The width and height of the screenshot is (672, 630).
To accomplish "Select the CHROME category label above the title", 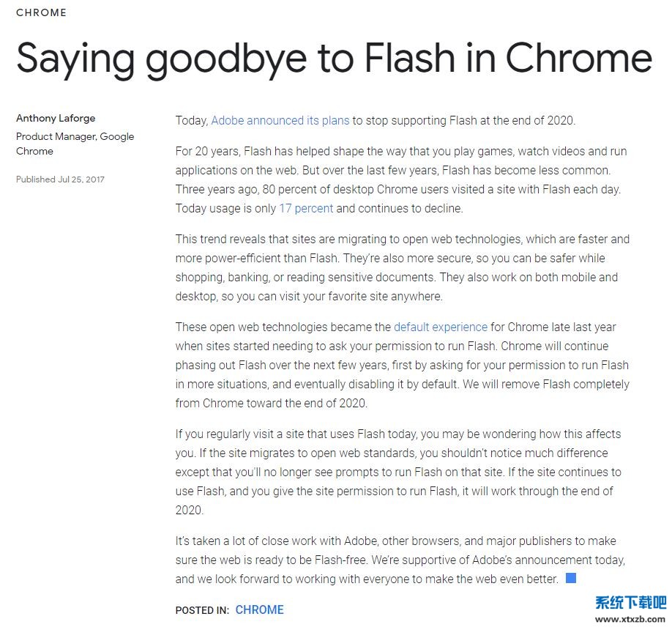I will 41,12.
